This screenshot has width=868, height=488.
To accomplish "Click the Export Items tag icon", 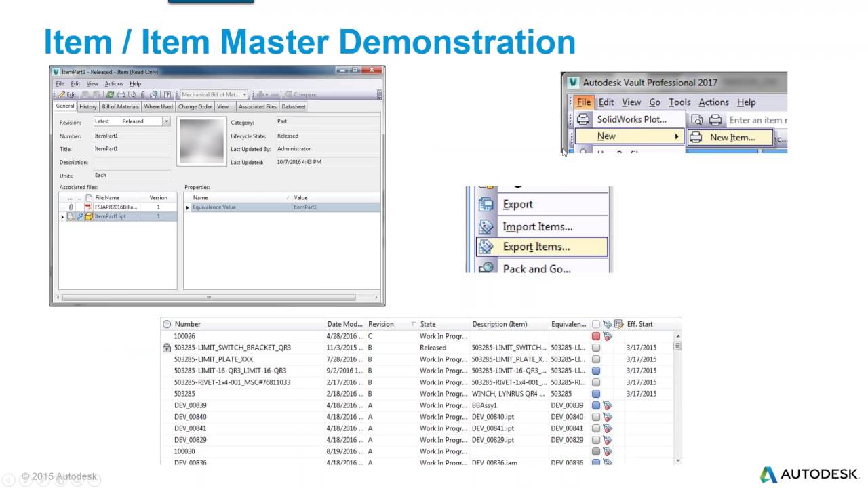I will [486, 247].
